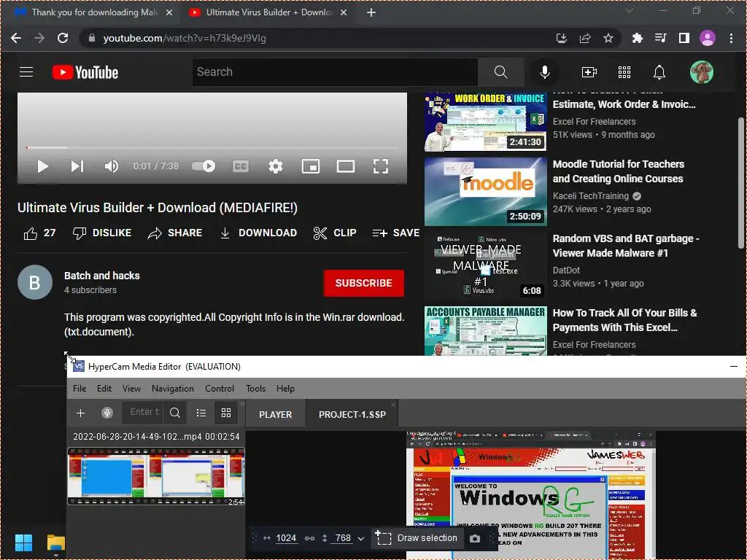Image resolution: width=747 pixels, height=560 pixels.
Task: Create a CLIP of the video
Action: click(x=335, y=233)
